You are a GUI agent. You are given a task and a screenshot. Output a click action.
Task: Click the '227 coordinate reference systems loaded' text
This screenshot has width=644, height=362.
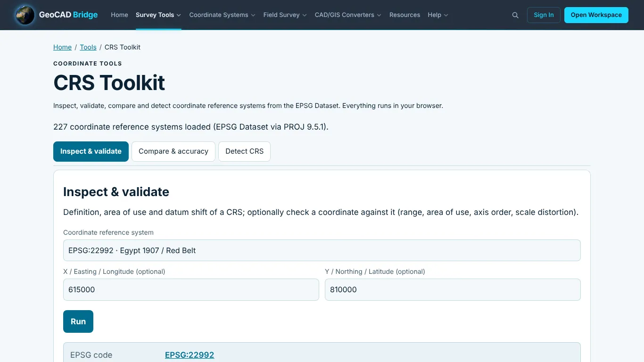191,127
